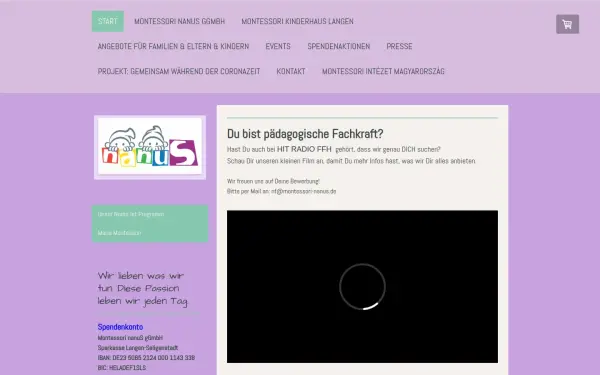Open the shopping cart icon
This screenshot has width=600, height=375.
[567, 24]
